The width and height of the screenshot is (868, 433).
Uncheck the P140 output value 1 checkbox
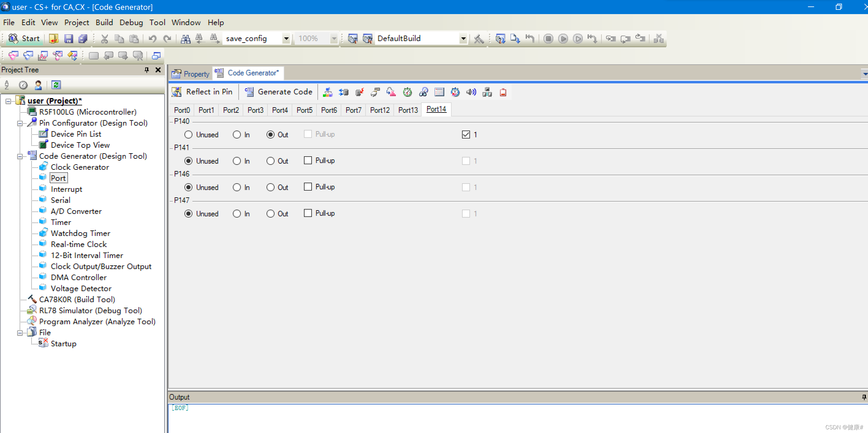pos(466,135)
